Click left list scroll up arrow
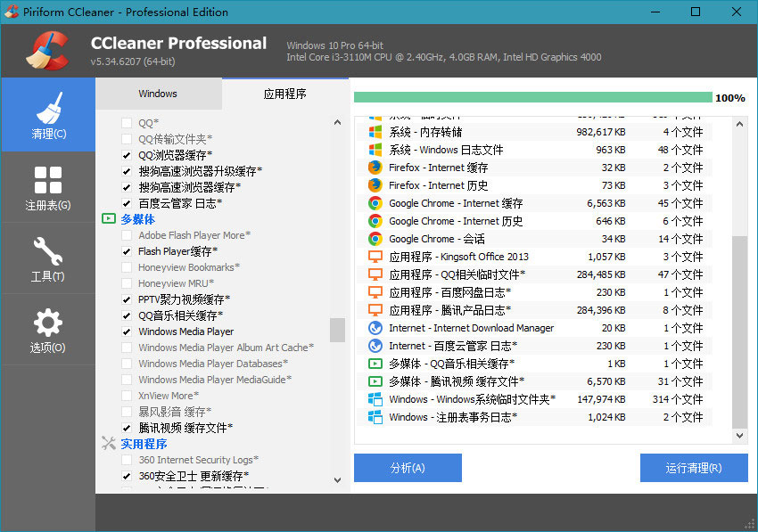The image size is (758, 532). (337, 123)
